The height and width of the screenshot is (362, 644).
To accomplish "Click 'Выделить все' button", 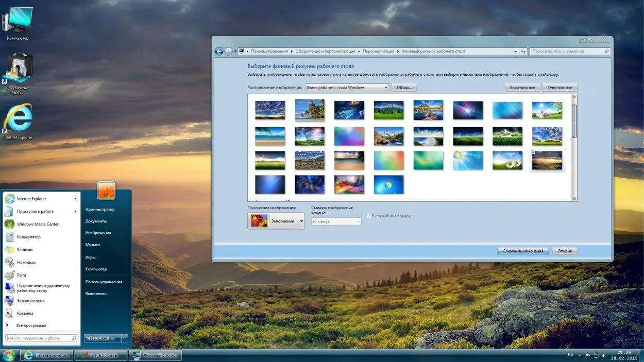I will 522,88.
